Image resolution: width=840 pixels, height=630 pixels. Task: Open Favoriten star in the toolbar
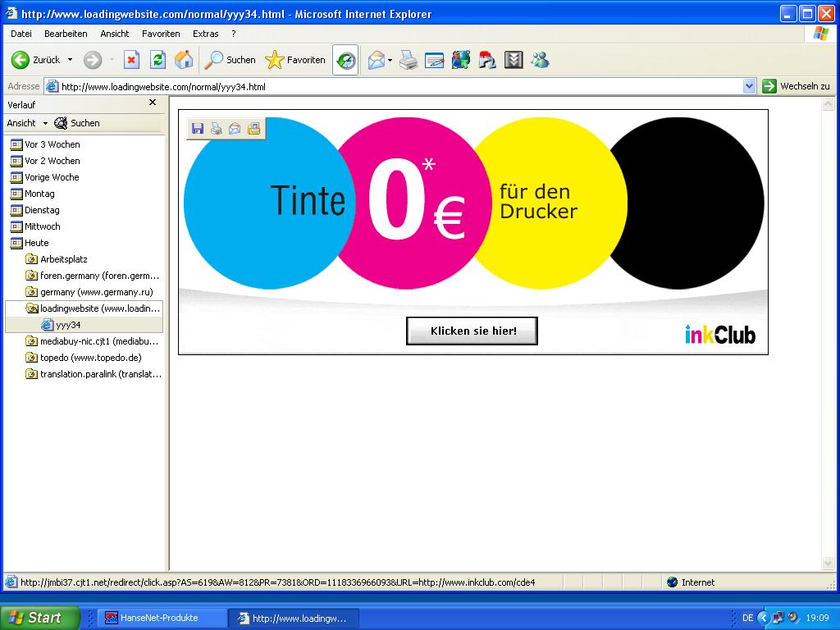point(295,59)
